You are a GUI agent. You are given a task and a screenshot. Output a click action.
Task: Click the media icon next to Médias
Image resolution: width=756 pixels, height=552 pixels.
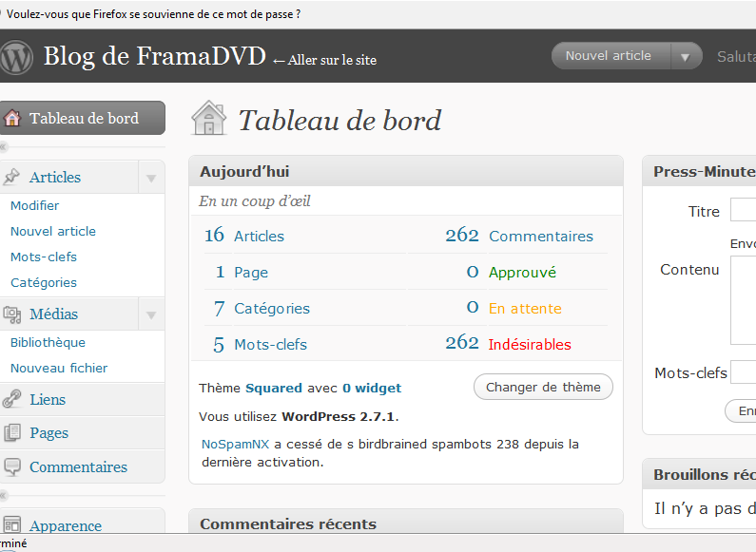12,314
